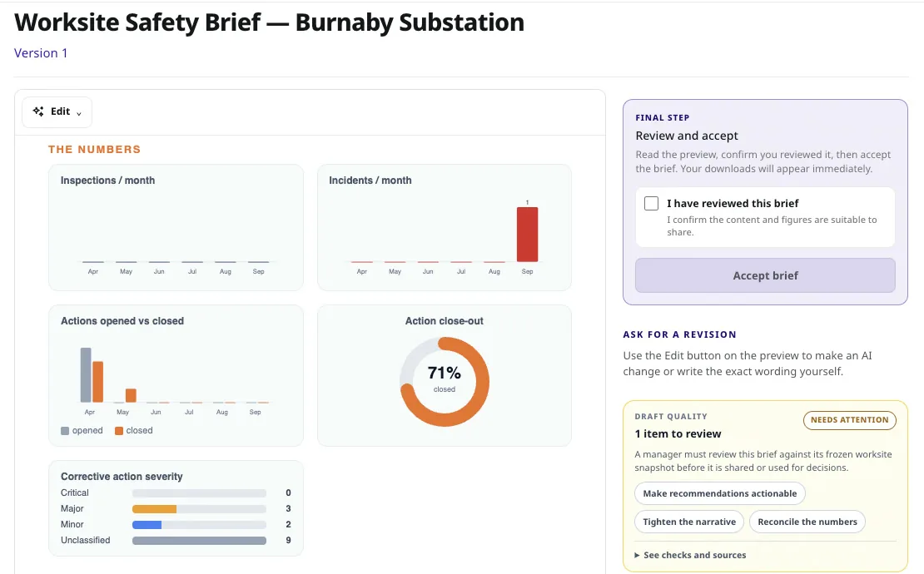Click the FINAL STEP label
924x574 pixels.
(663, 118)
